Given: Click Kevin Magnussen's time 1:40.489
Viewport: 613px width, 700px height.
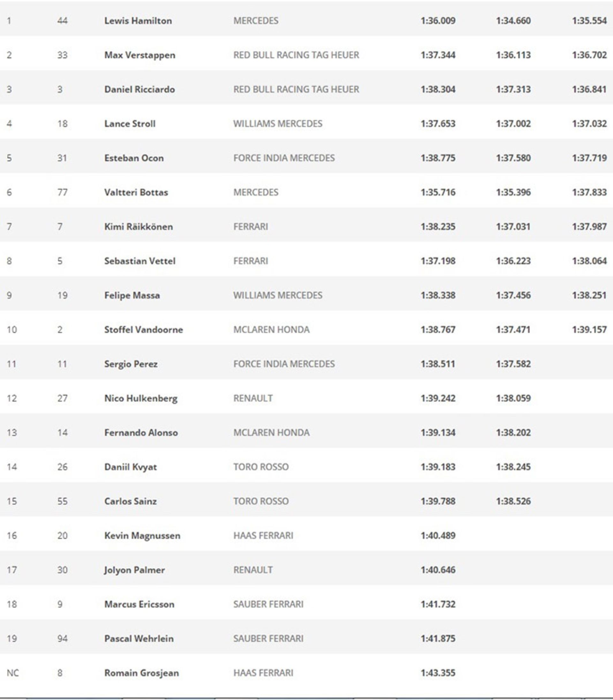Looking at the screenshot, I should pyautogui.click(x=438, y=536).
